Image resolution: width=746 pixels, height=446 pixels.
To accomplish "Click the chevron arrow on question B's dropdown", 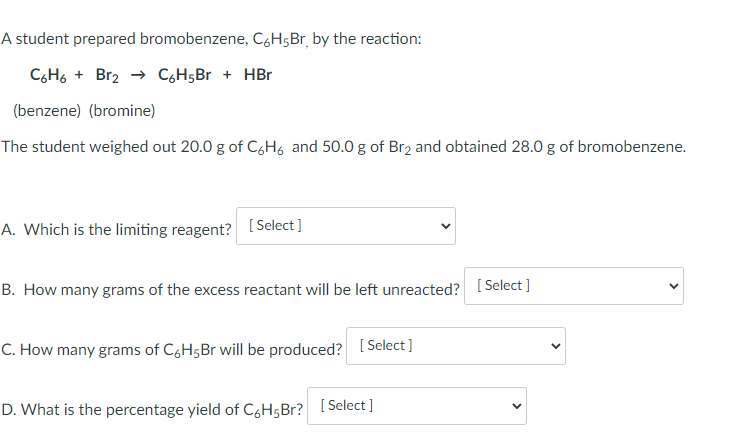I will [673, 286].
